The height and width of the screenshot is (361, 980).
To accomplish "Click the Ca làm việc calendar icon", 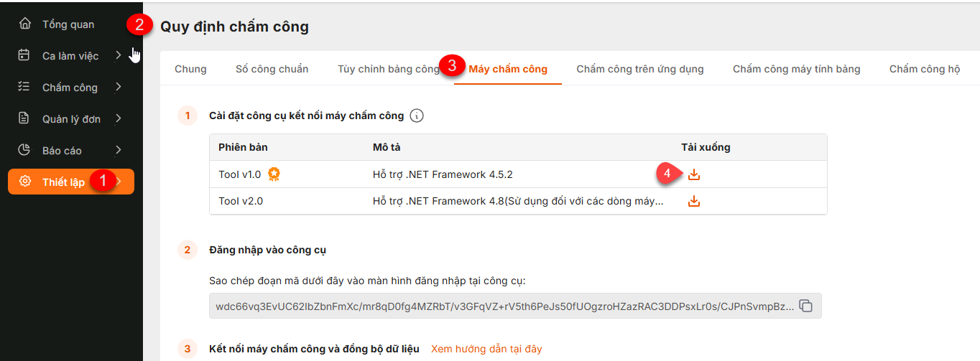I will [x=24, y=56].
